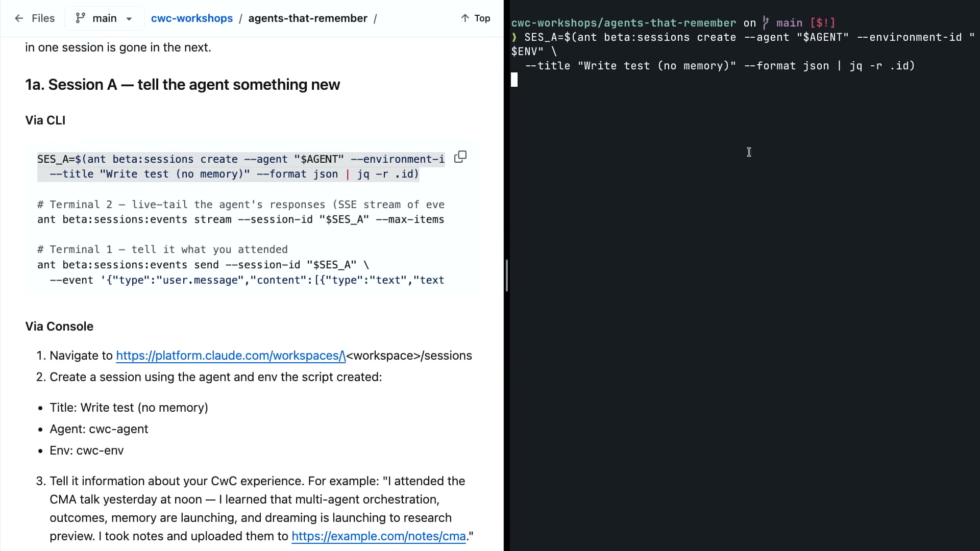Click the pane divider scrollbar handle
The image size is (980, 551).
point(506,275)
